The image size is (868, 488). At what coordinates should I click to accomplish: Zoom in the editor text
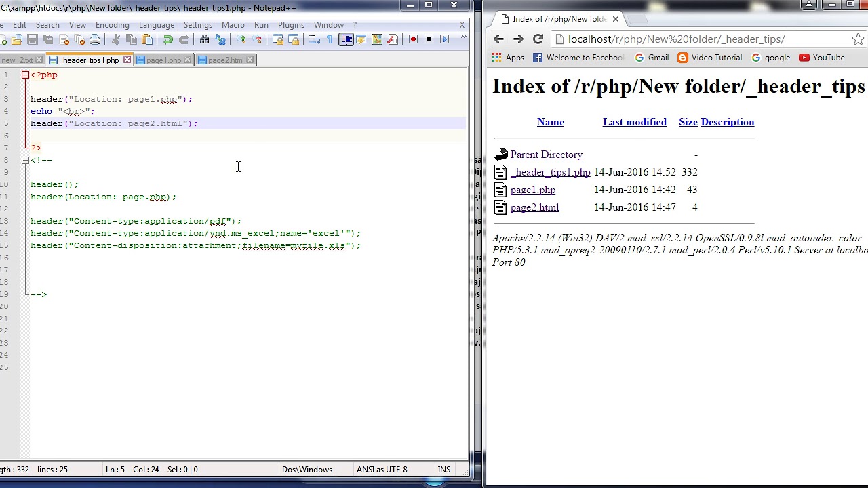click(x=241, y=39)
